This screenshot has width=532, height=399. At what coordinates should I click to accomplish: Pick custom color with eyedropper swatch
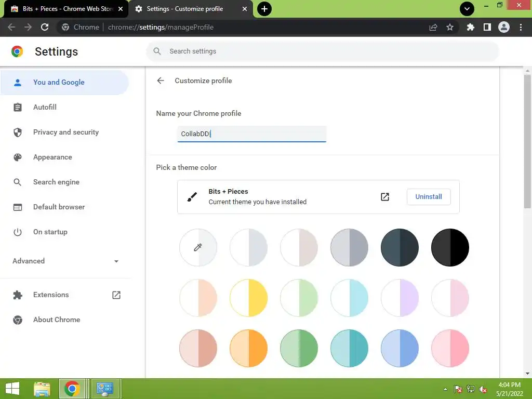click(x=198, y=247)
